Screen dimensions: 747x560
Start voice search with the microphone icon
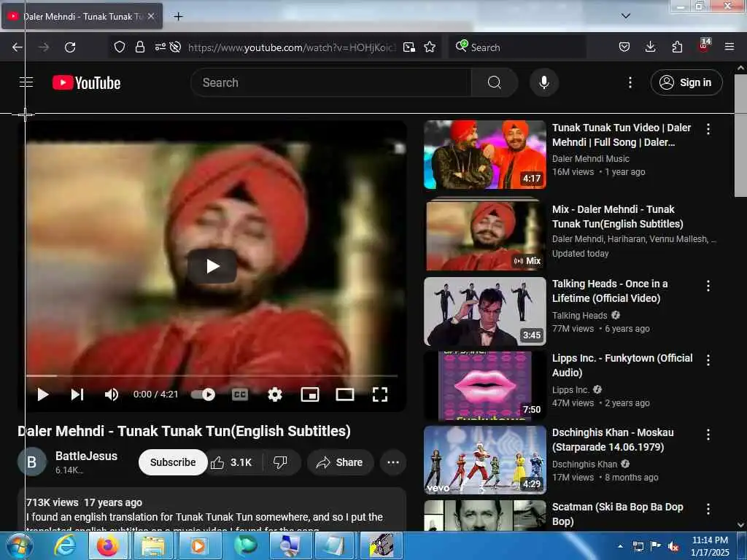544,82
